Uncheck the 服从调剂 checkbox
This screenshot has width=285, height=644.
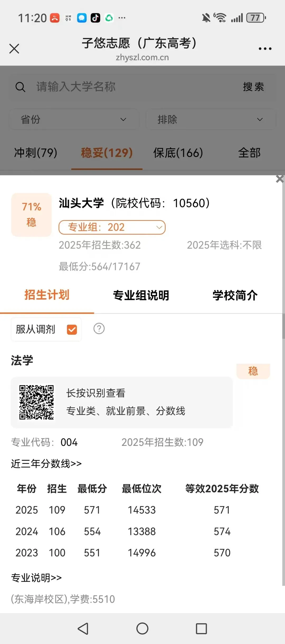[72, 329]
